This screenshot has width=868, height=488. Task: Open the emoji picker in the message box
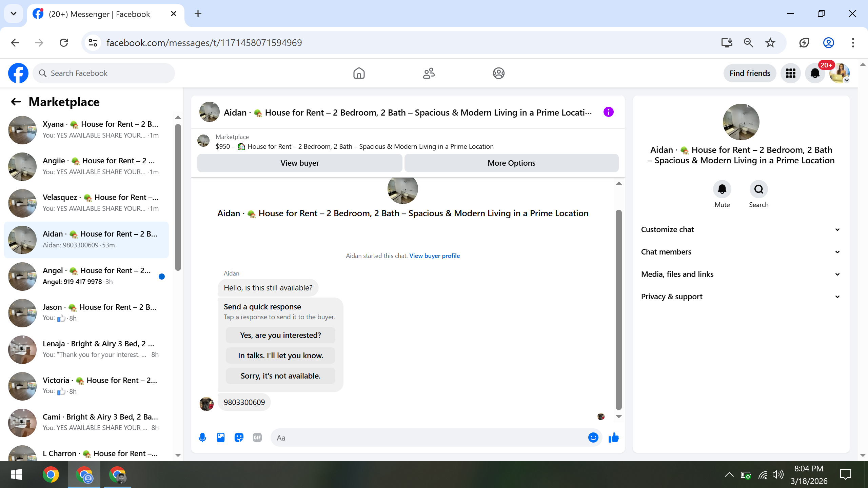(x=593, y=438)
